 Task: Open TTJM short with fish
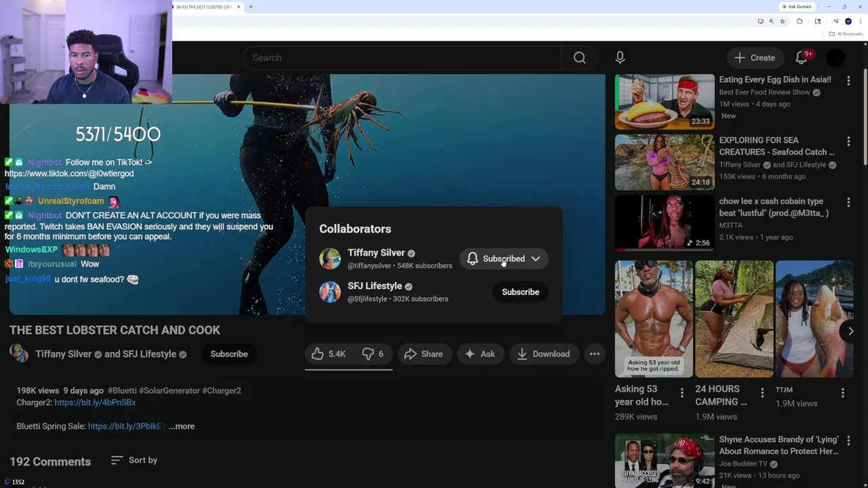[814, 319]
